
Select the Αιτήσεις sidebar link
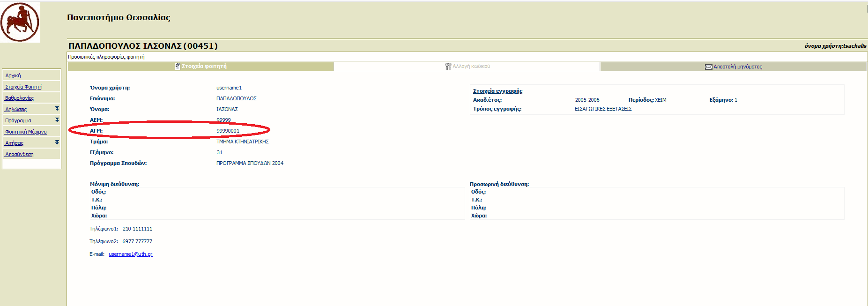[x=14, y=143]
